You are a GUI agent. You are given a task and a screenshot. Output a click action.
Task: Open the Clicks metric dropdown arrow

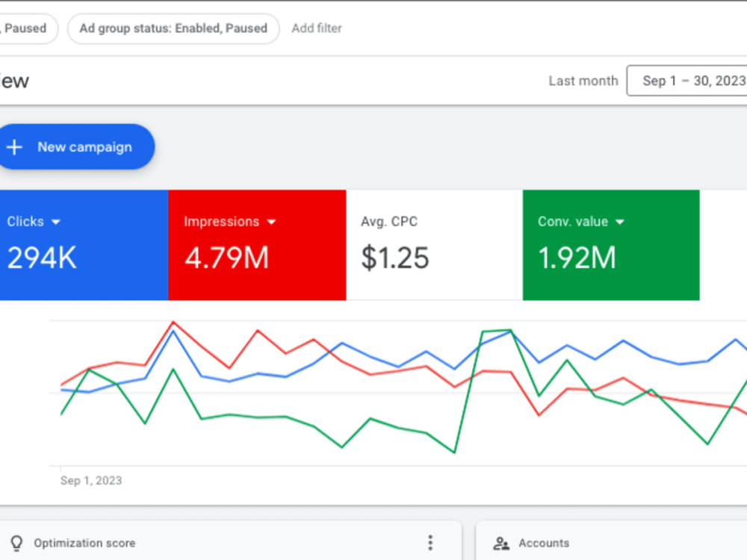click(x=56, y=222)
